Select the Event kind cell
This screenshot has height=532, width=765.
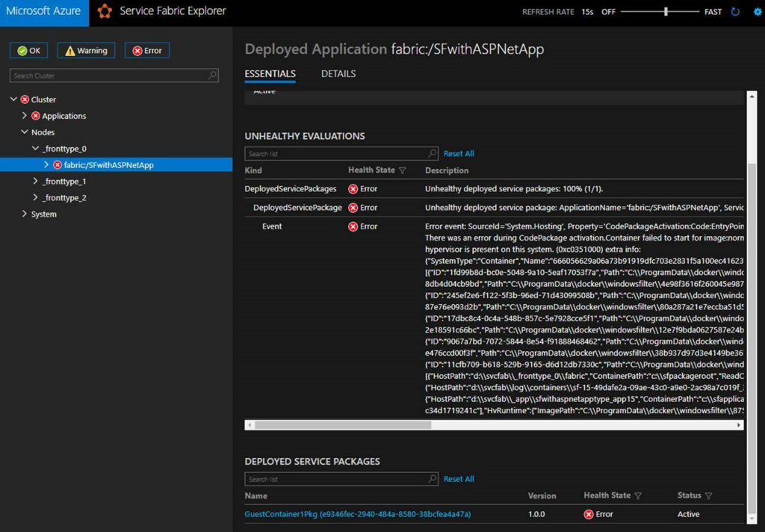click(272, 226)
